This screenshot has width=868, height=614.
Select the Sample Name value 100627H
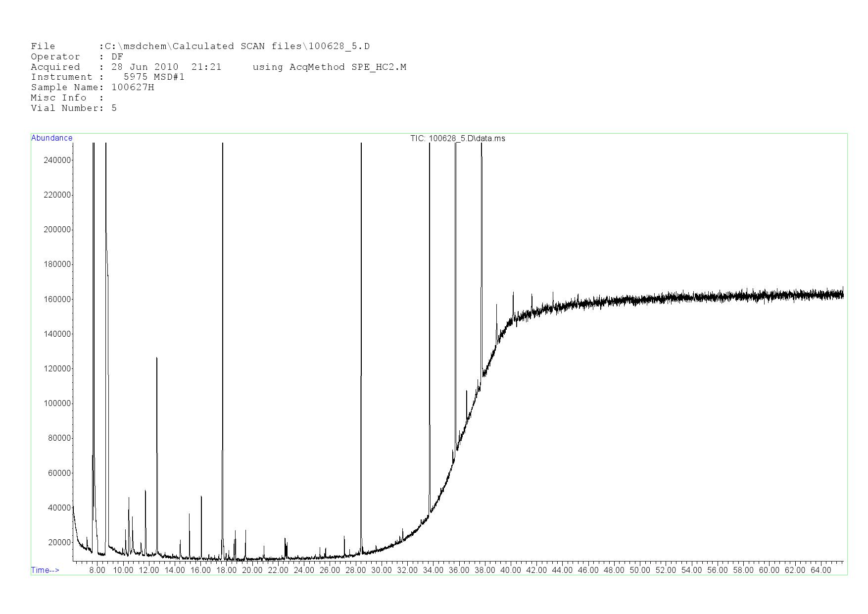133,87
